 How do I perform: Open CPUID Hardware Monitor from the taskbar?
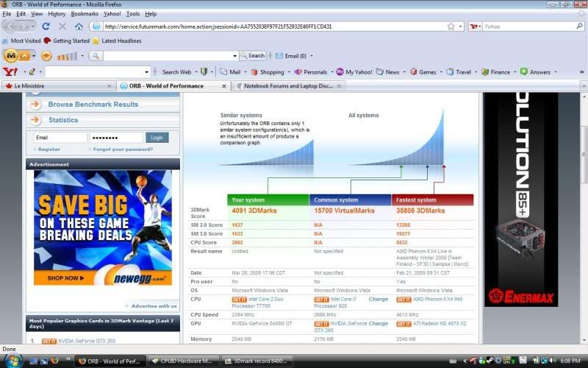click(x=182, y=361)
